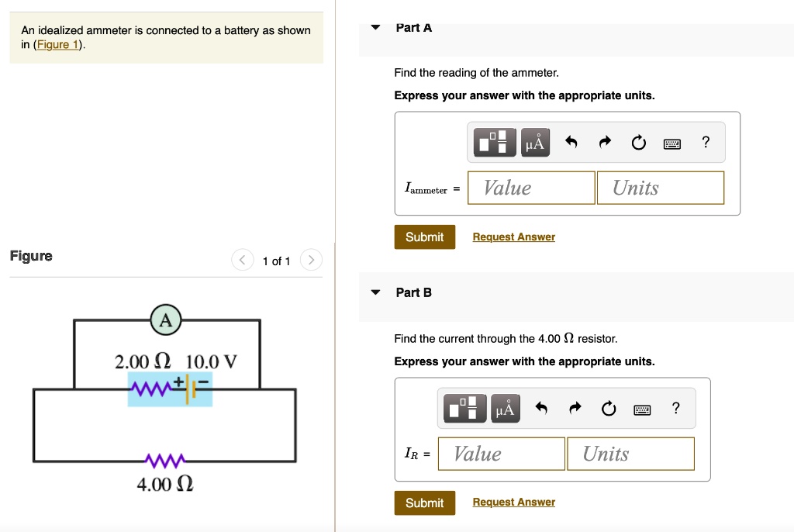The width and height of the screenshot is (794, 532).
Task: Click the help question mark in Part A
Action: 705,143
